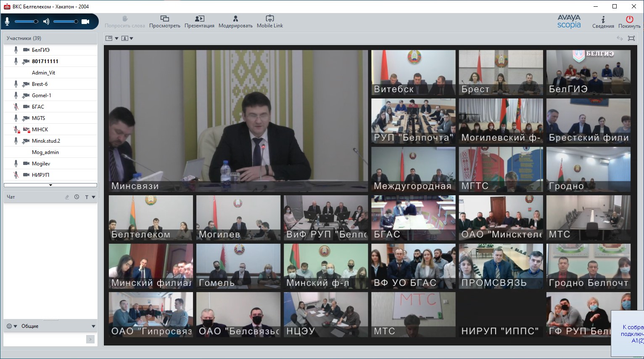The width and height of the screenshot is (644, 359).
Task: Open Общие chat recipient dropdown
Action: 58,326
